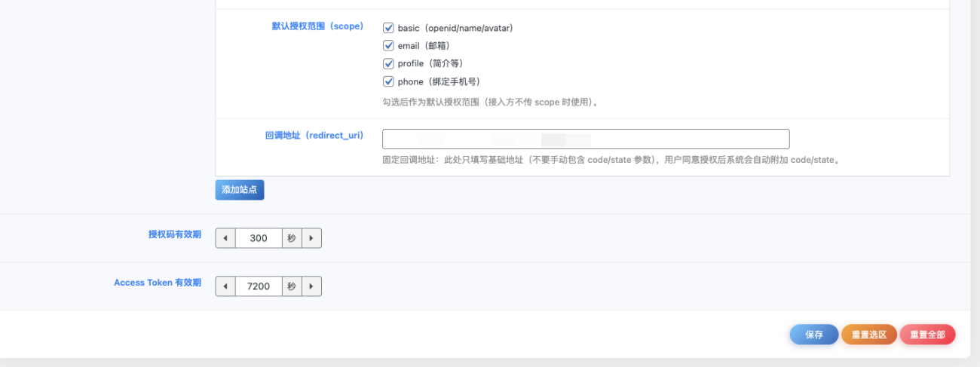Viewport: 980px width, 367px height.
Task: Disable the profile (简介等) scope checkbox
Action: coord(389,64)
